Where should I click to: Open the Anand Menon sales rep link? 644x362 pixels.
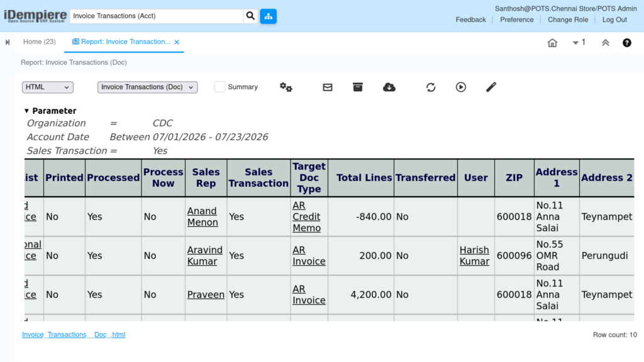coord(203,216)
